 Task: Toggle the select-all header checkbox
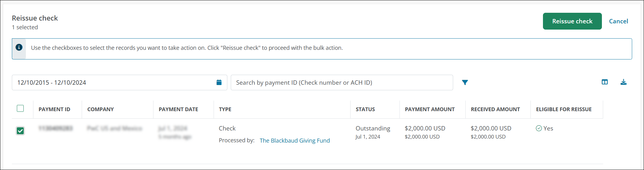coord(20,108)
